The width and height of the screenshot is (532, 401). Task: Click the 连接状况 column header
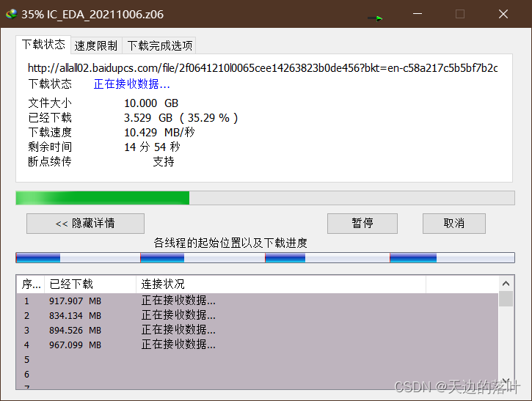[x=281, y=284]
